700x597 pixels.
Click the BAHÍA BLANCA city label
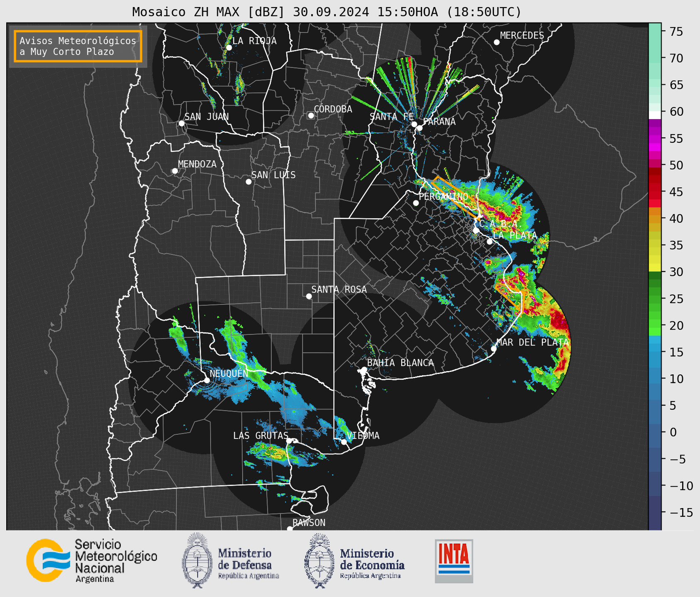[x=400, y=363]
